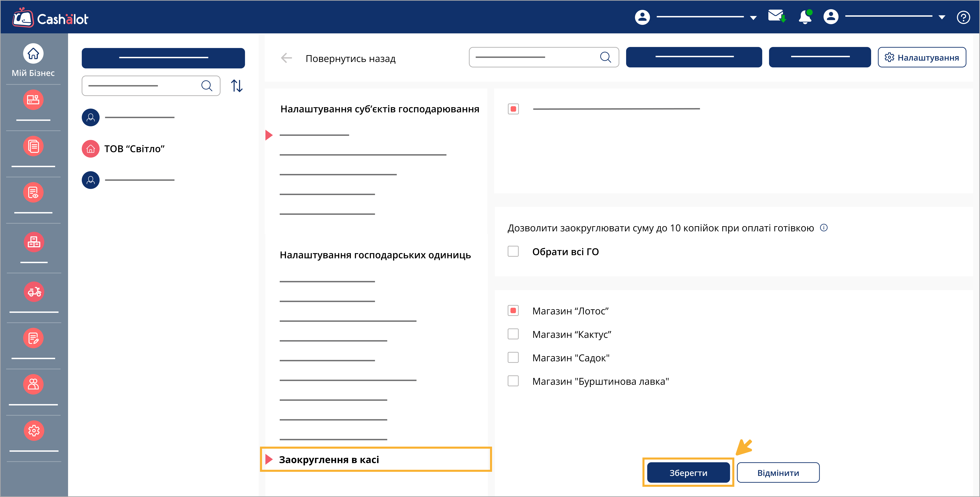This screenshot has height=497, width=980.
Task: Open the users group sidebar icon
Action: click(x=34, y=384)
